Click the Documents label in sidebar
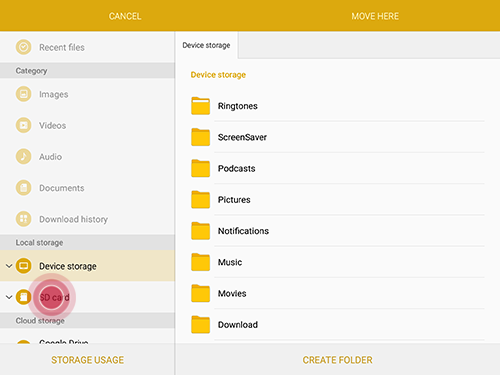Image resolution: width=500 pixels, height=375 pixels. pos(62,188)
